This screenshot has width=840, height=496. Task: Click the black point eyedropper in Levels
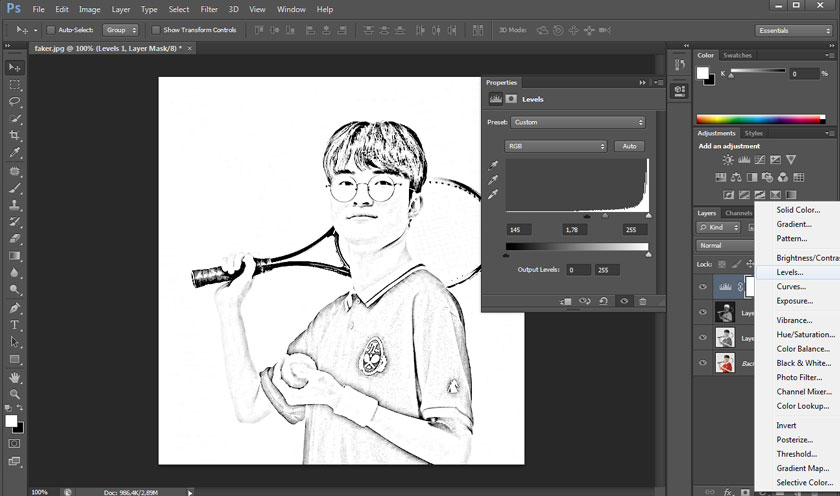click(x=493, y=165)
